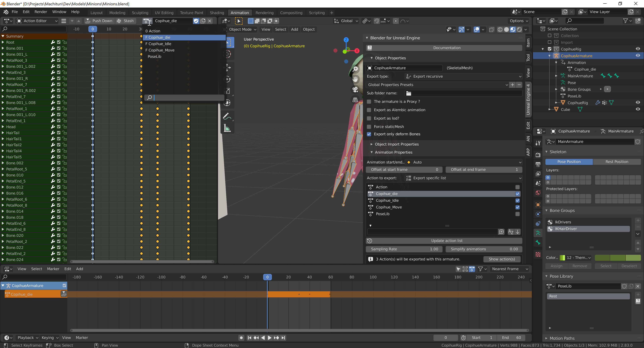Screen dimensions: 644x348
Task: Jump to the last frame with playback controls
Action: pos(283,337)
